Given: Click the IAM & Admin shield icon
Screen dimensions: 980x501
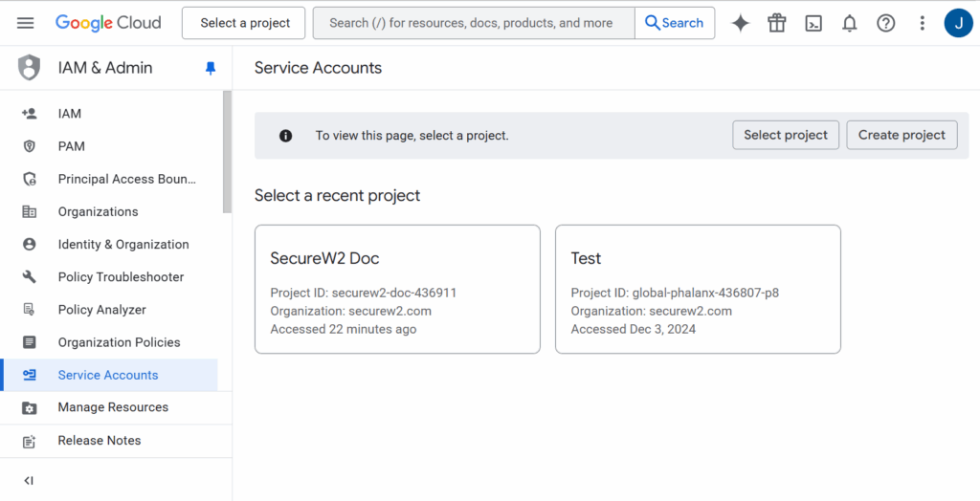Looking at the screenshot, I should (29, 68).
